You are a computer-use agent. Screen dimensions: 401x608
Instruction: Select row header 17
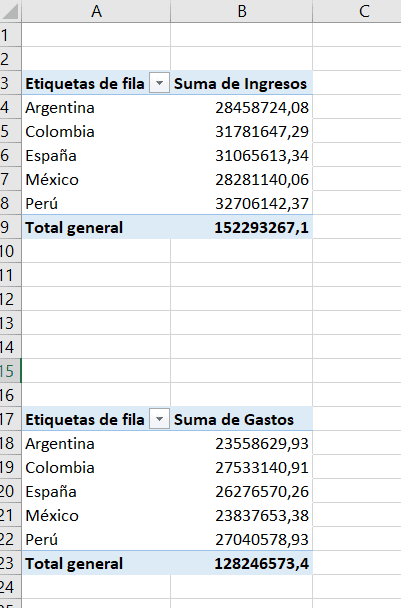tap(10, 419)
